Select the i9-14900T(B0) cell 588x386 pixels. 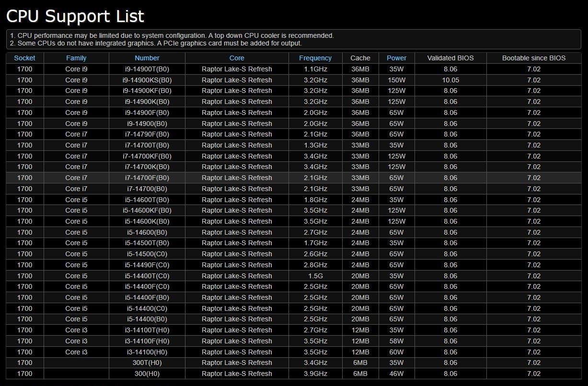[147, 69]
